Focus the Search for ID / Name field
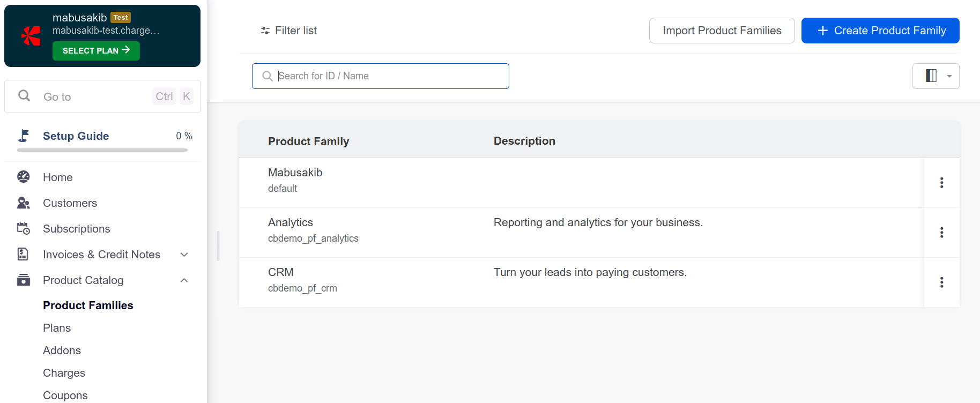Viewport: 980px width, 403px height. click(386, 76)
